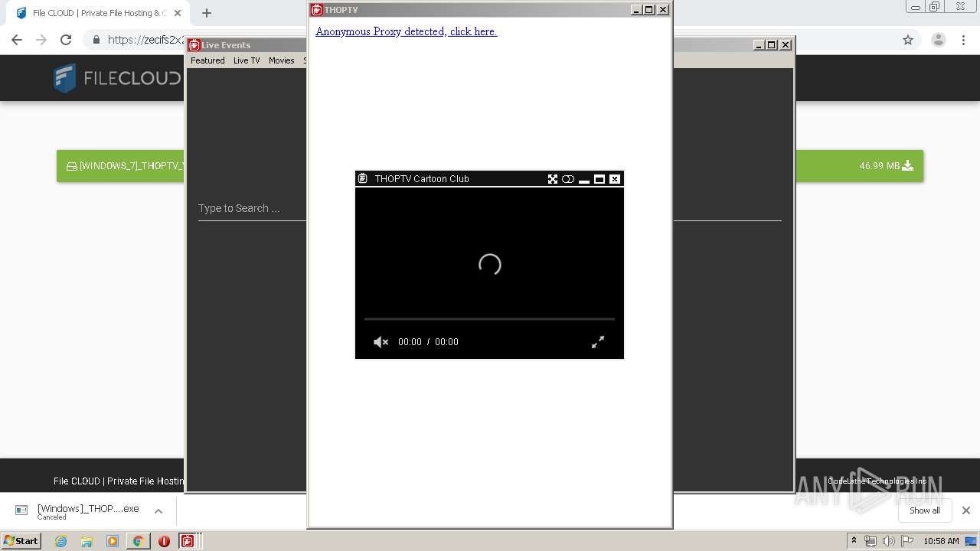The width and height of the screenshot is (980, 551).
Task: Click the 10:58 AM clock
Action: click(941, 541)
